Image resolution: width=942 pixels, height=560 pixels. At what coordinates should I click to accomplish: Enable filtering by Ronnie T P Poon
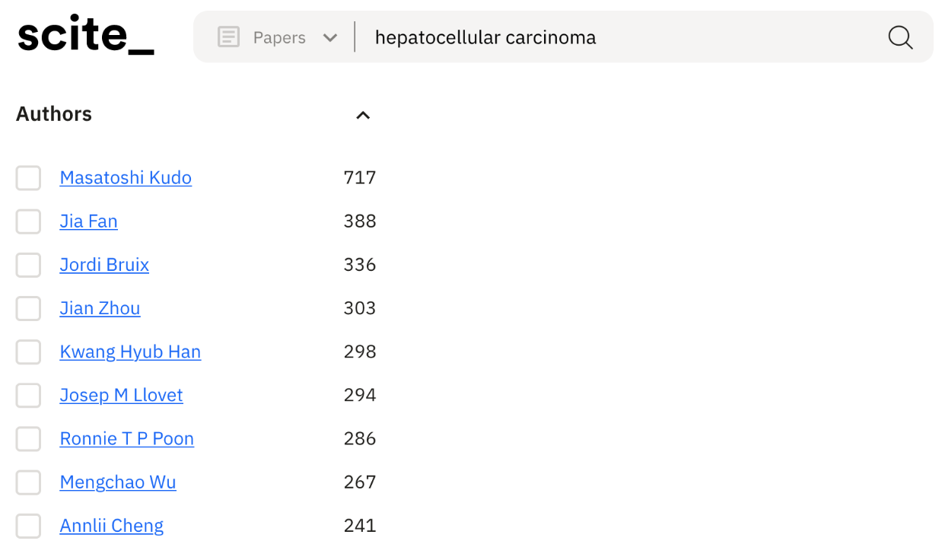(28, 438)
